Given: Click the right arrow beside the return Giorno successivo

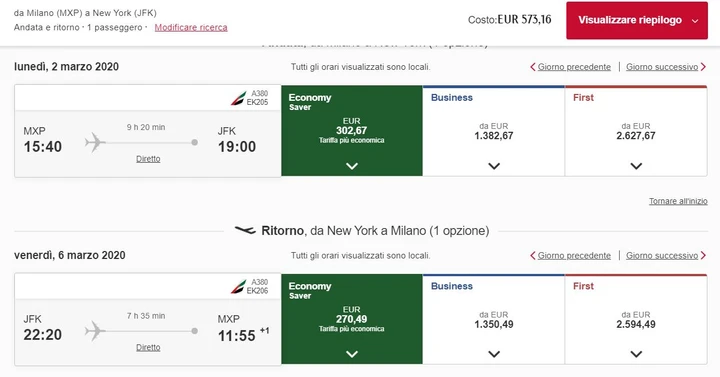Looking at the screenshot, I should pyautogui.click(x=703, y=255).
